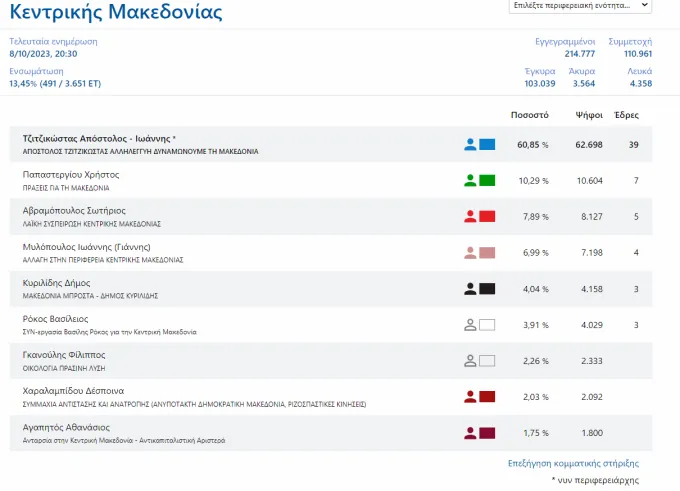Viewport: 680px width, 491px height.
Task: Select candidate Τζιτζικώστας Απόστολος - Ιωάννης row
Action: click(x=331, y=144)
